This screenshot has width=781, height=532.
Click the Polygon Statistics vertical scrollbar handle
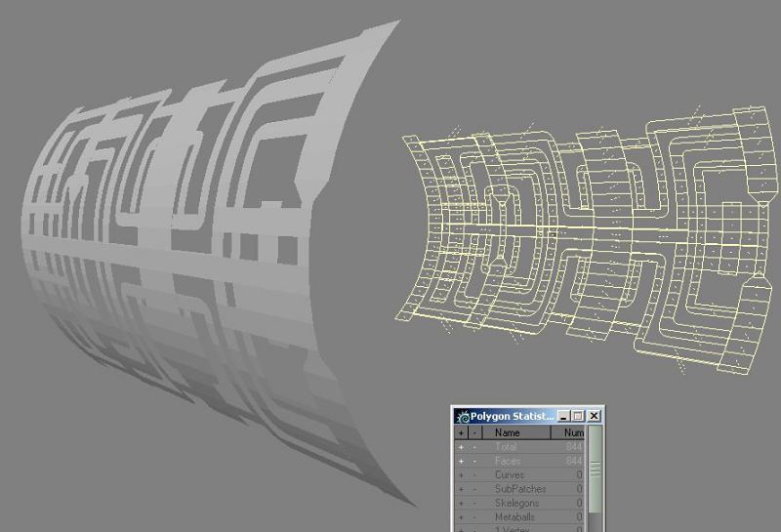point(595,469)
